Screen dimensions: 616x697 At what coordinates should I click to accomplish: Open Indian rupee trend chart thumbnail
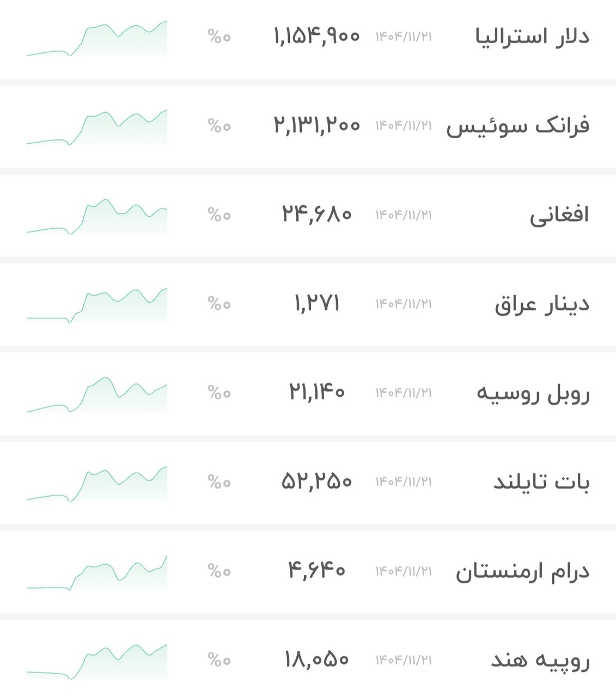[97, 662]
